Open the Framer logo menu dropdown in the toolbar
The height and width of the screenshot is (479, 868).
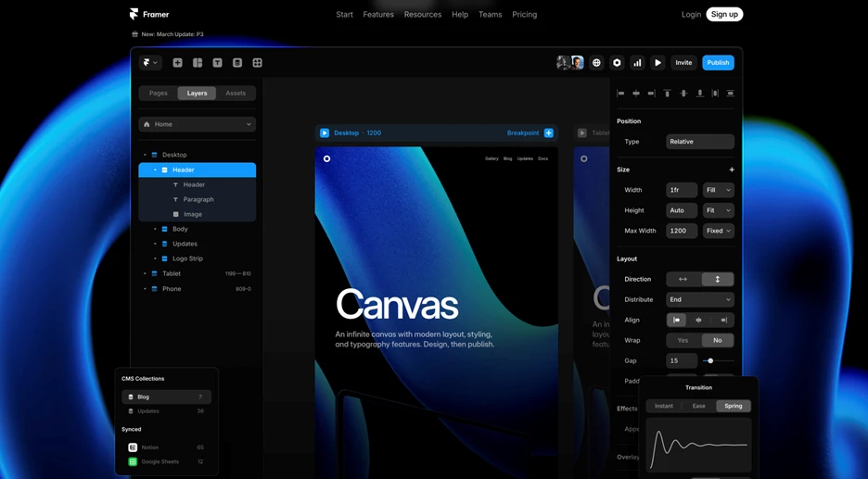150,63
